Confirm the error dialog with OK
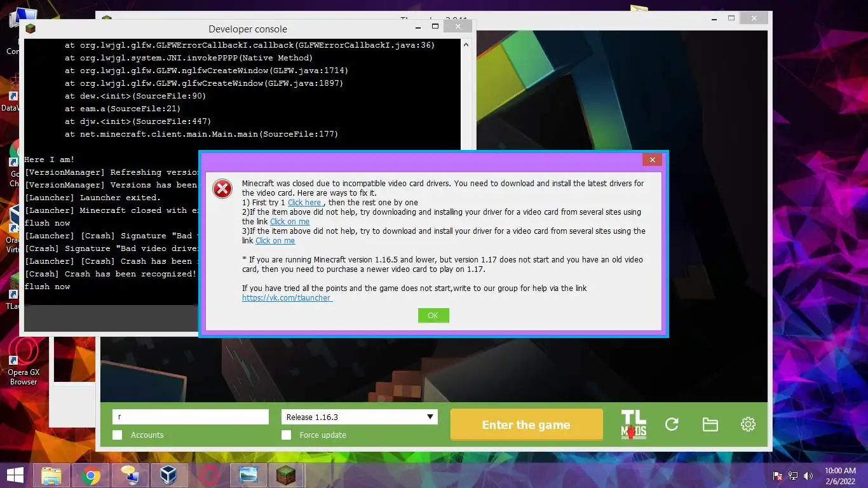868x488 pixels. click(433, 315)
